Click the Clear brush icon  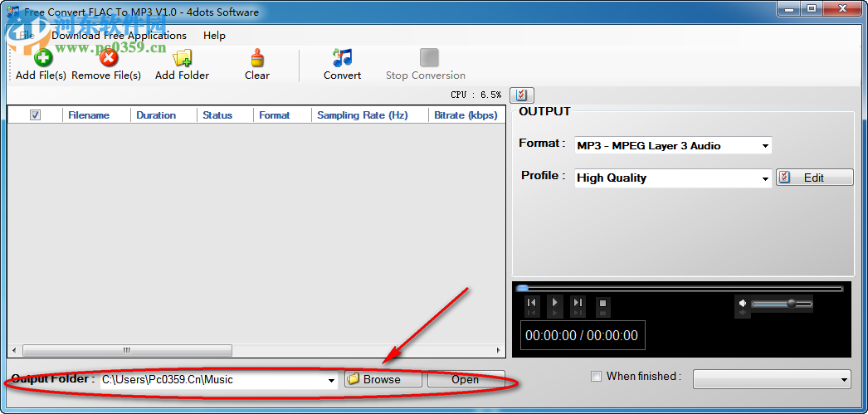(x=257, y=57)
